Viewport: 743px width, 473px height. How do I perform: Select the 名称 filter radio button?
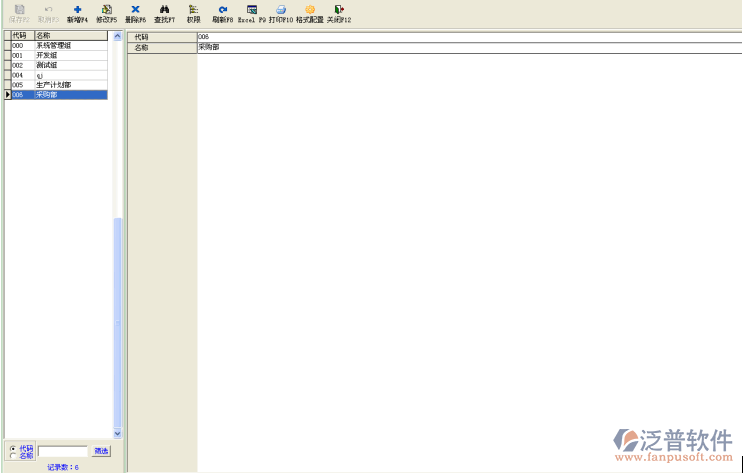13,456
